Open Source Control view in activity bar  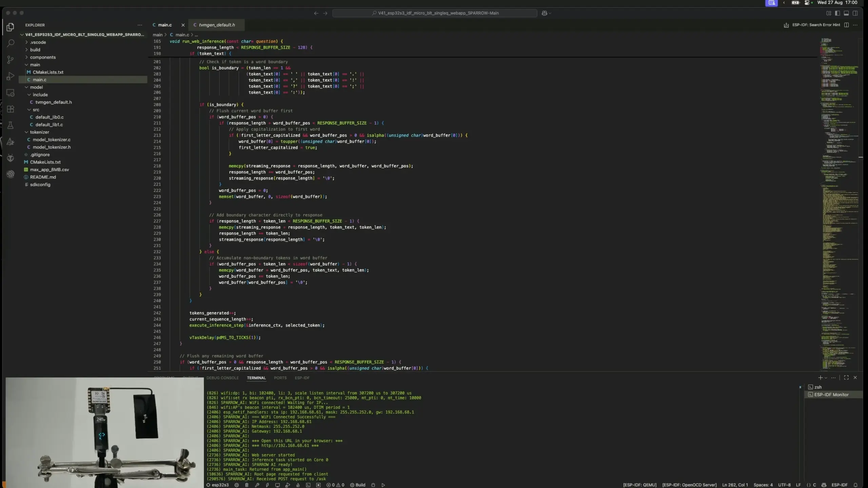(x=11, y=60)
